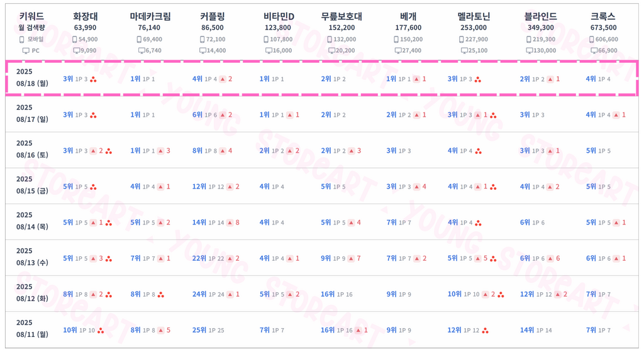Image resolution: width=644 pixels, height=352 pixels.
Task: Click red up-arrow in 08/18 커플링 cell
Action: (223, 79)
